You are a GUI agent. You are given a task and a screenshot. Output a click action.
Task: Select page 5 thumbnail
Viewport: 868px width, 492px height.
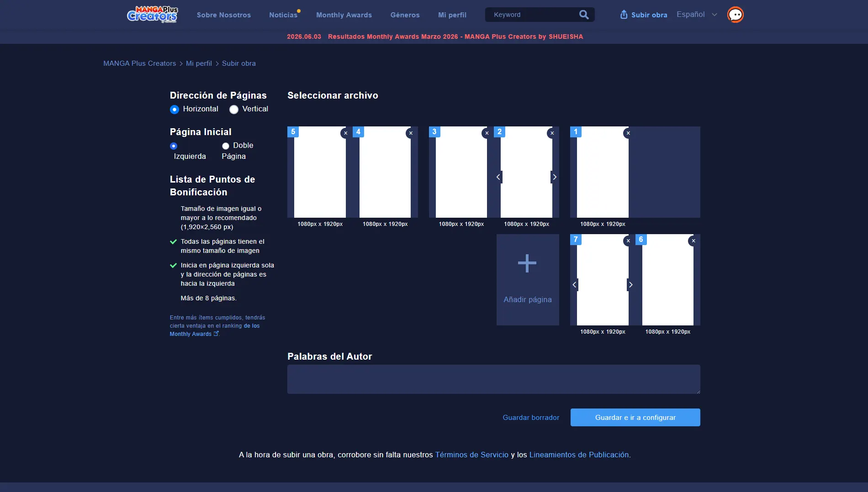[320, 172]
